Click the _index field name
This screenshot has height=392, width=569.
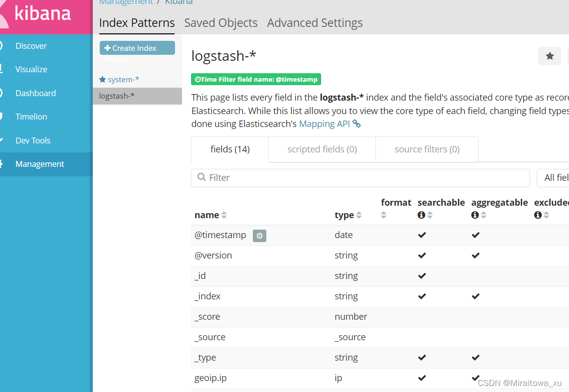207,296
